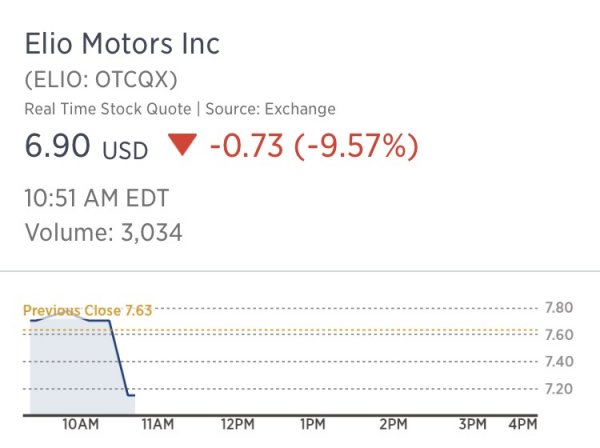Click the 7.40 price axis label

click(x=558, y=361)
